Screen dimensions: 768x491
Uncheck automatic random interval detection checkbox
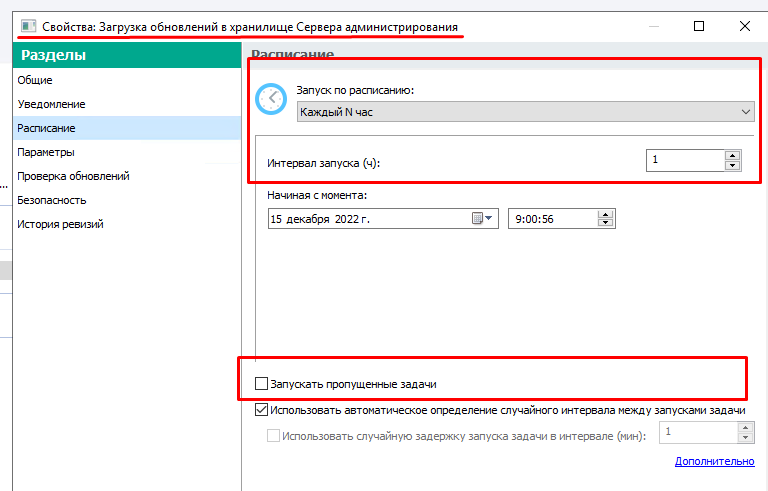click(262, 410)
